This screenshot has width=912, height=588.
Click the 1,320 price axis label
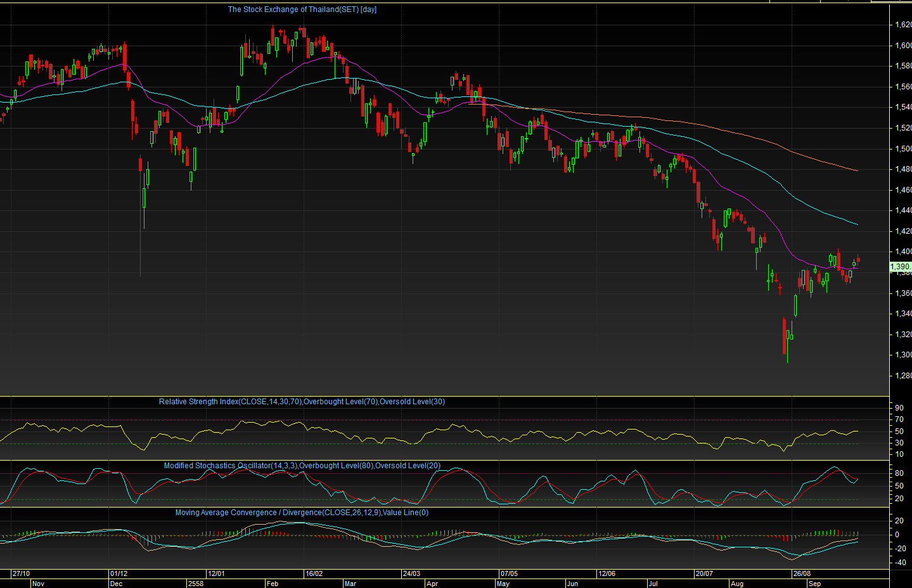pos(903,335)
